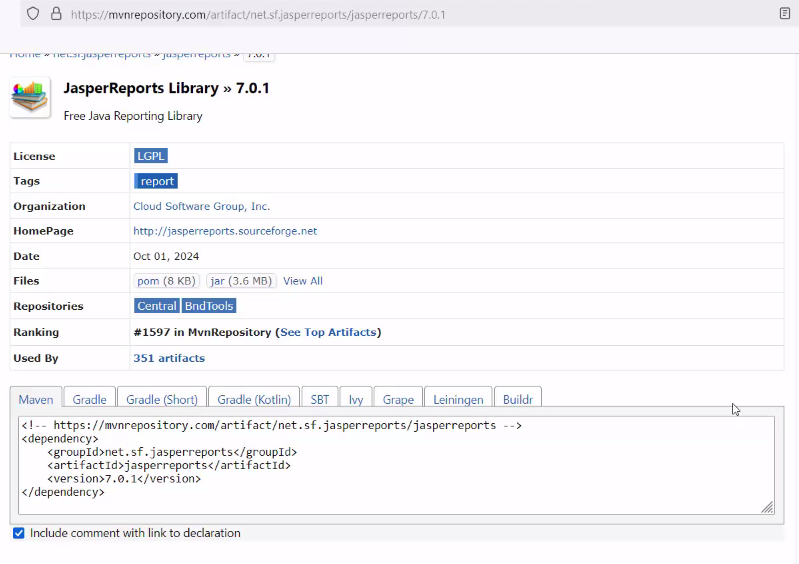
Task: Toggle Include comment with link checkbox
Action: [x=19, y=533]
